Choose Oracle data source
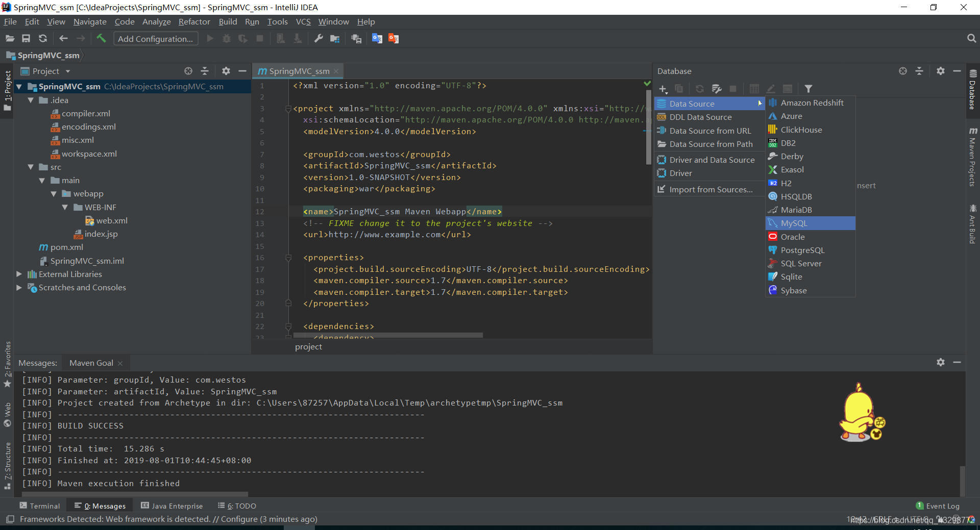The width and height of the screenshot is (980, 530). [x=811, y=237]
